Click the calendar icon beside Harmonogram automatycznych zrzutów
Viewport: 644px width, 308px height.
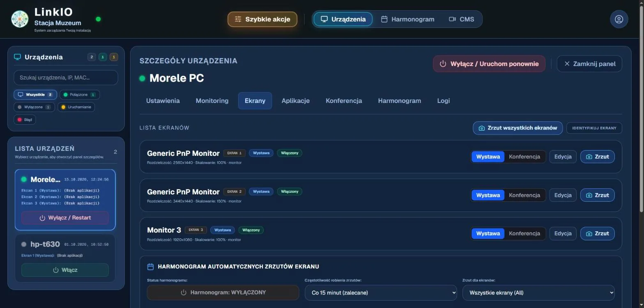pyautogui.click(x=150, y=267)
